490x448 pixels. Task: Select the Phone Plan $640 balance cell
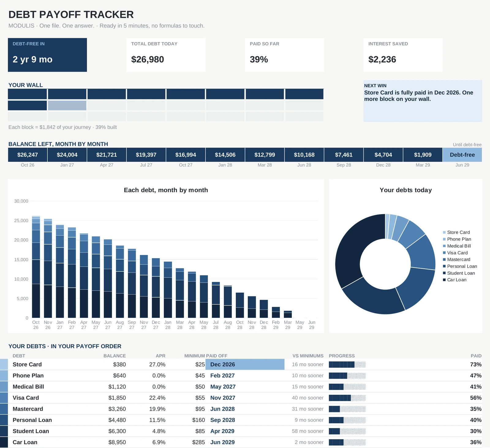point(119,375)
